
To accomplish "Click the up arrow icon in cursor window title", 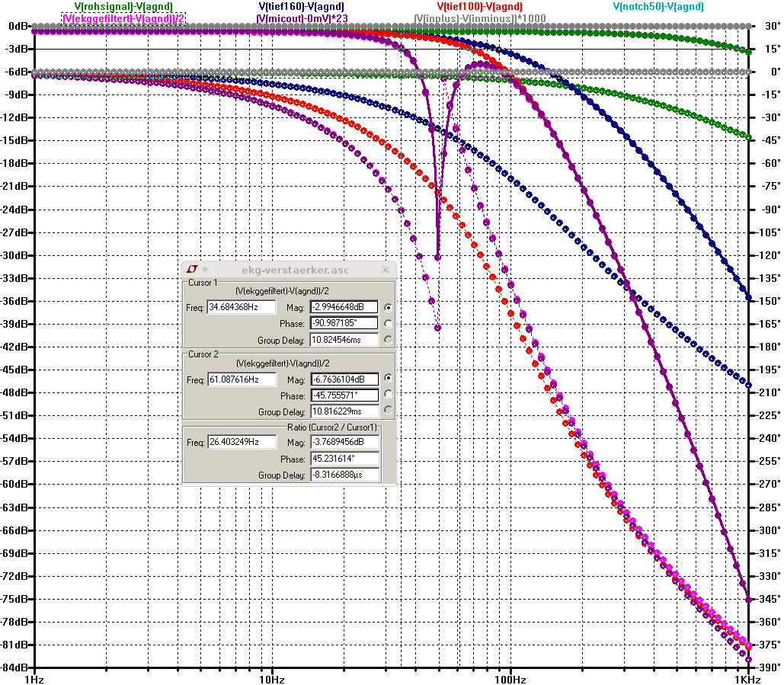I will (205, 270).
